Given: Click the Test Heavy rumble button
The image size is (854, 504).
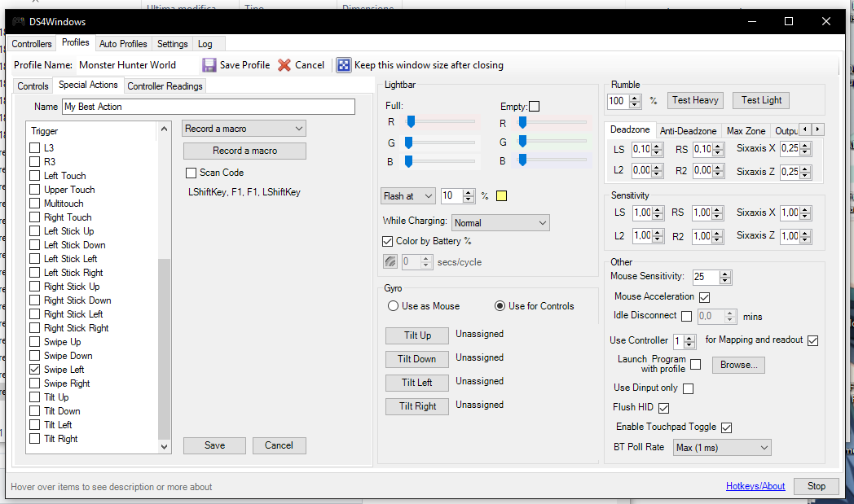Looking at the screenshot, I should pyautogui.click(x=694, y=100).
